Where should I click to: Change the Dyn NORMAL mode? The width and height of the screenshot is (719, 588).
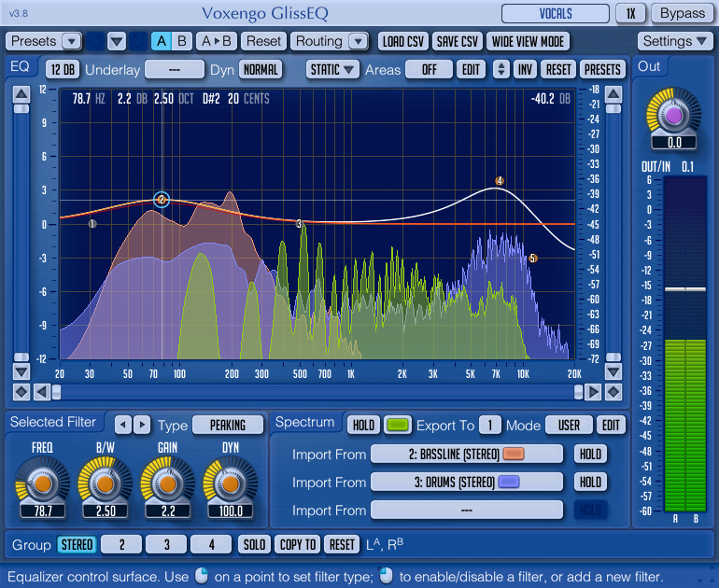point(261,70)
